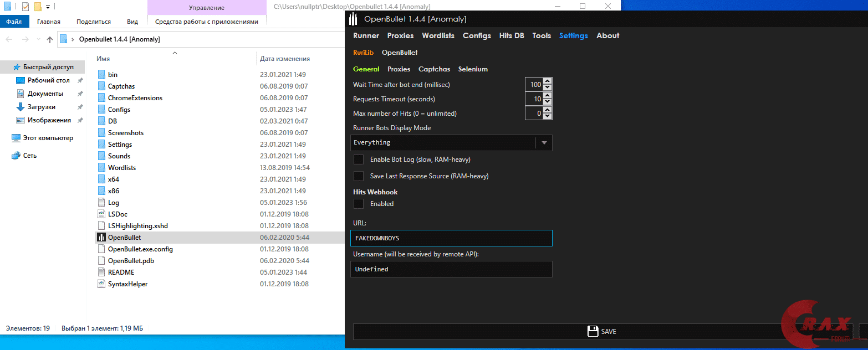The image size is (868, 350).
Task: Sort by the Имя column header
Action: coord(103,58)
